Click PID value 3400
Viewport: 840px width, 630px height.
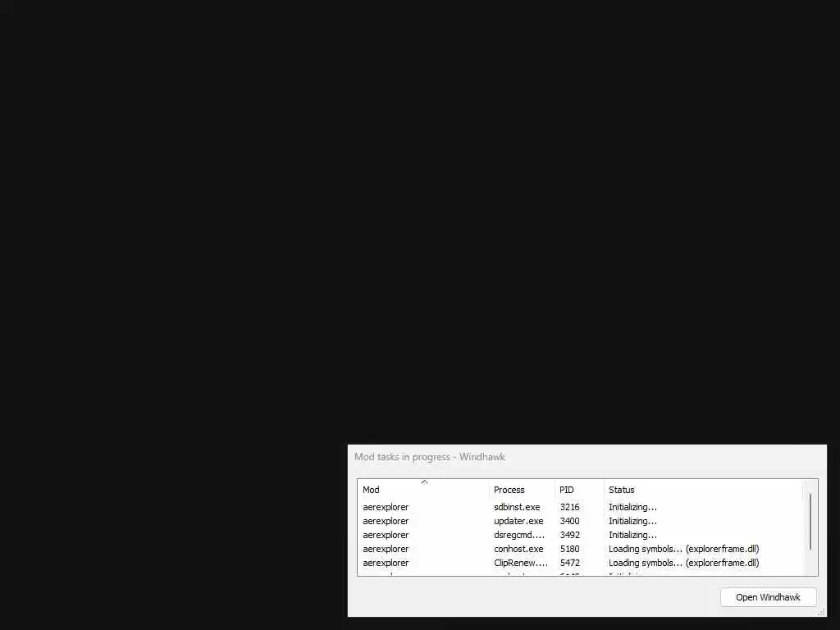click(569, 521)
